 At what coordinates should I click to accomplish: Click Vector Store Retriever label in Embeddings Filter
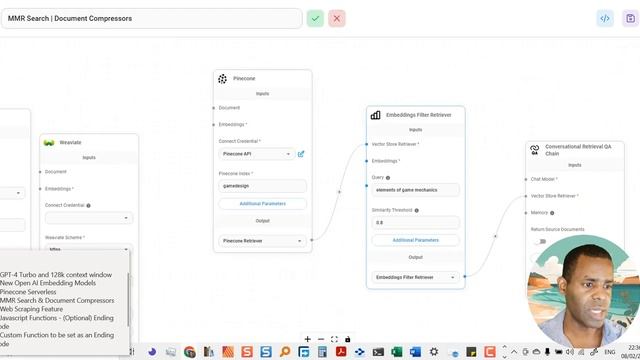(x=394, y=144)
